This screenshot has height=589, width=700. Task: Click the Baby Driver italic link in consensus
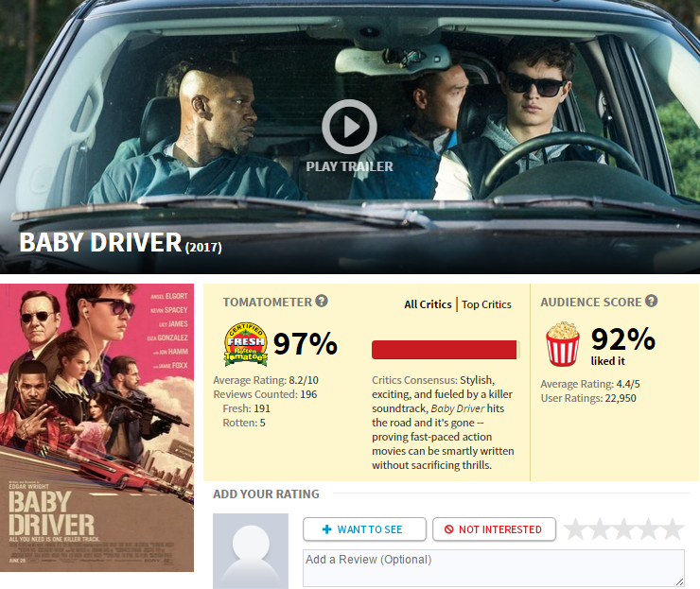(458, 408)
